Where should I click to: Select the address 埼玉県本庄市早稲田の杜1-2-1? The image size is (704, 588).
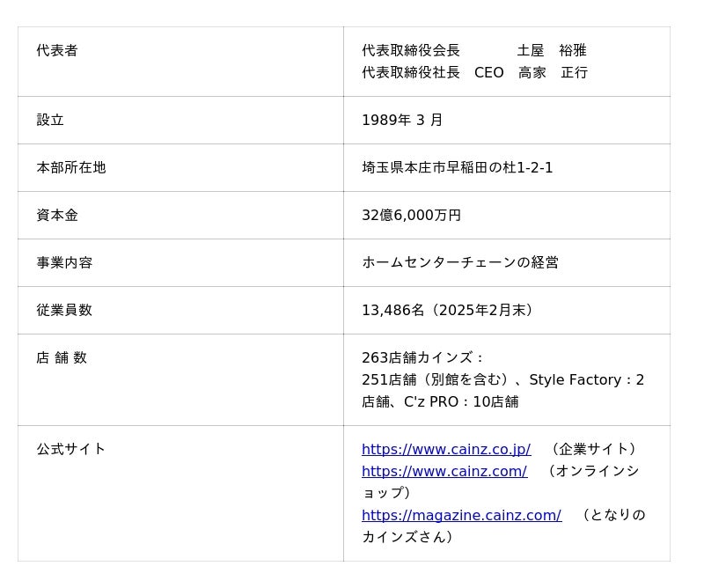tap(457, 167)
